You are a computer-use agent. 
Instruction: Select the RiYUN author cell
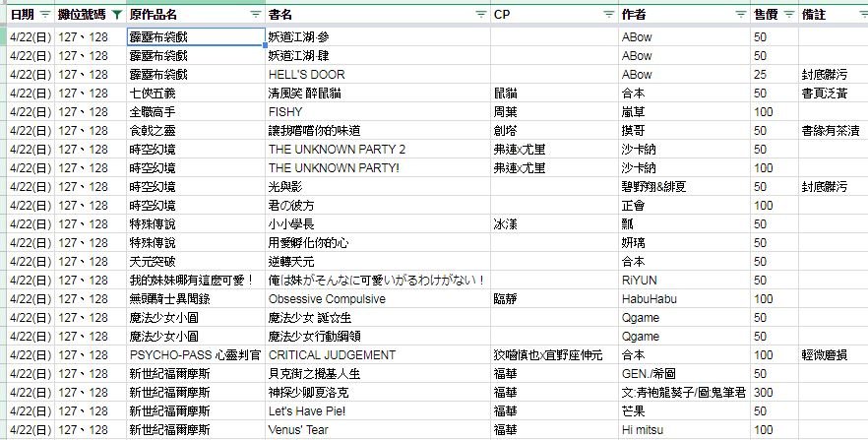click(684, 281)
